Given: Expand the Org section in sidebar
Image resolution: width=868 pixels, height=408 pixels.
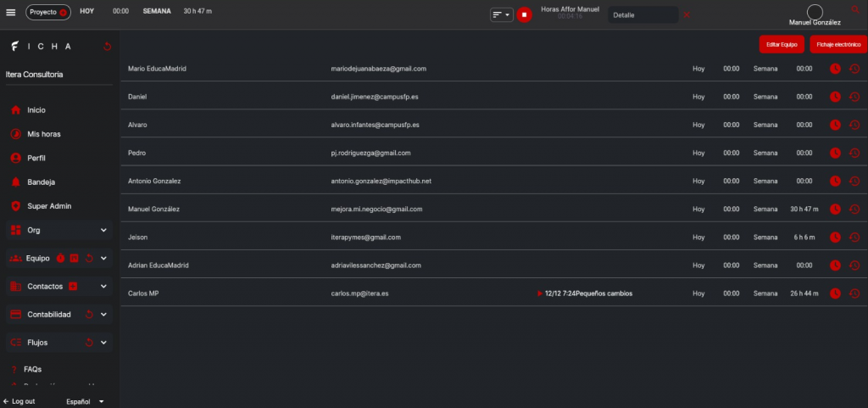Looking at the screenshot, I should pos(104,230).
